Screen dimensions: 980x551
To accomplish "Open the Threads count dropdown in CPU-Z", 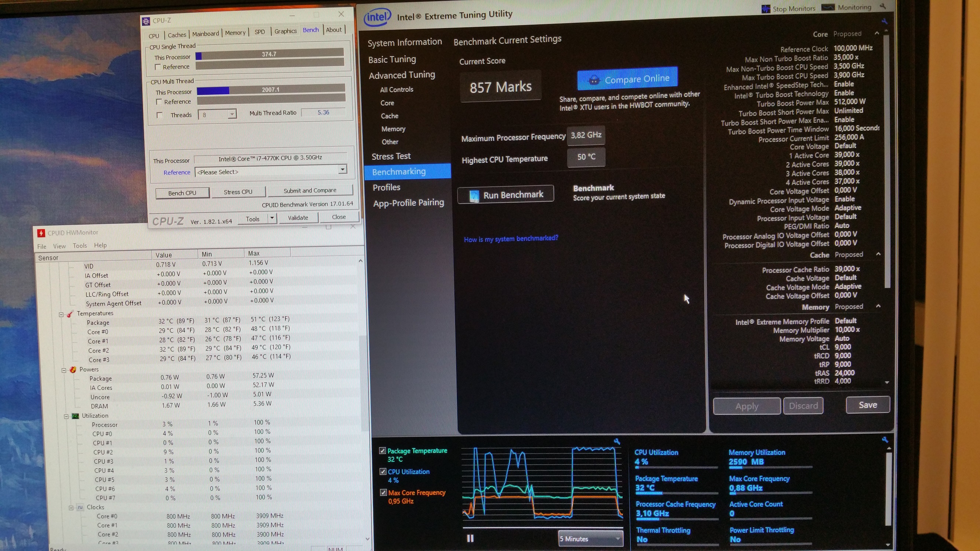I will 232,114.
